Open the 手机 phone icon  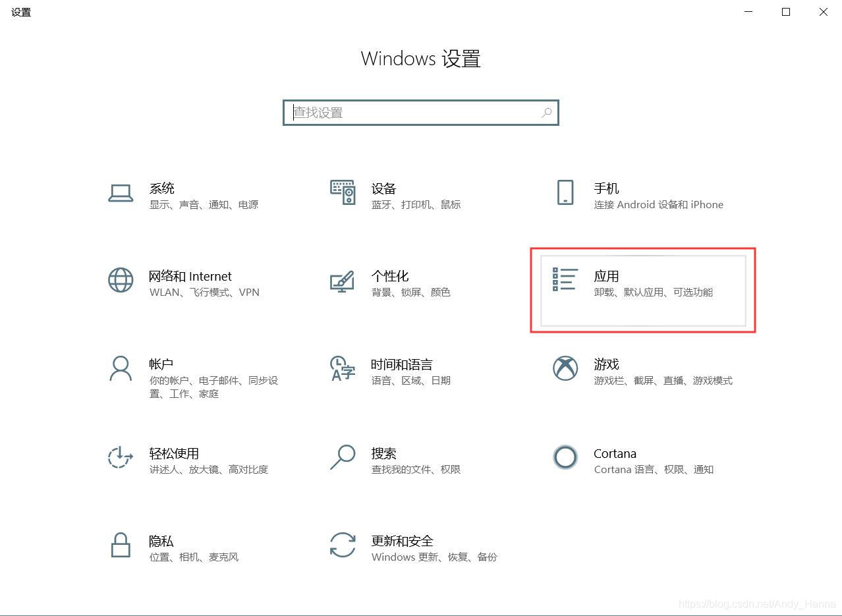[565, 192]
